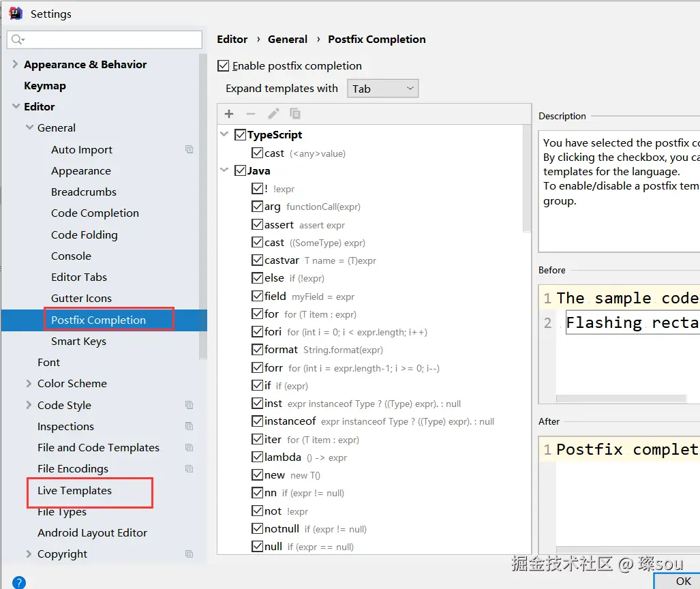Open the Keymap settings page

[x=45, y=86]
